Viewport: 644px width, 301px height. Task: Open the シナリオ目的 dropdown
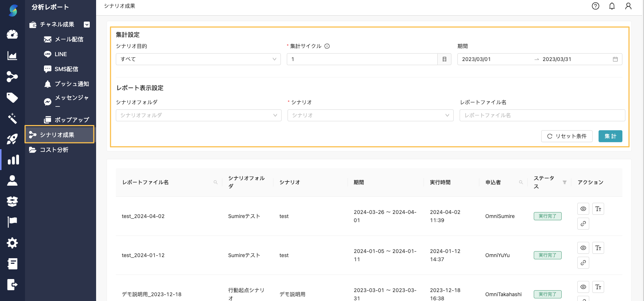point(198,59)
